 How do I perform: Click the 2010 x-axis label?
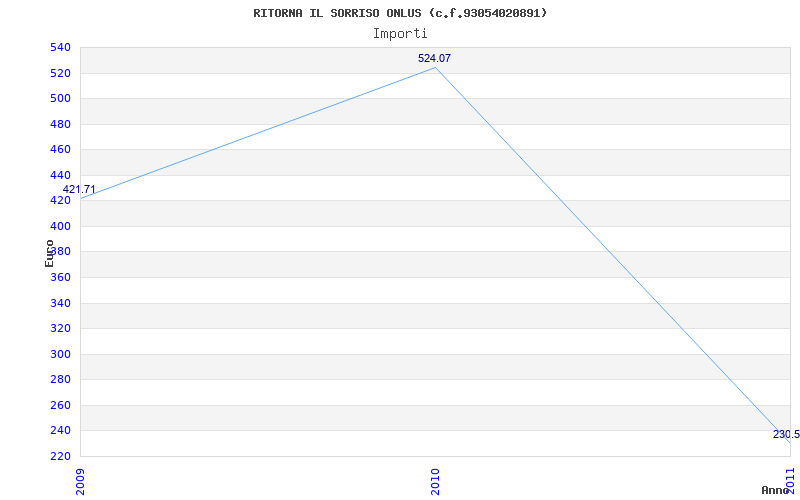coord(435,481)
